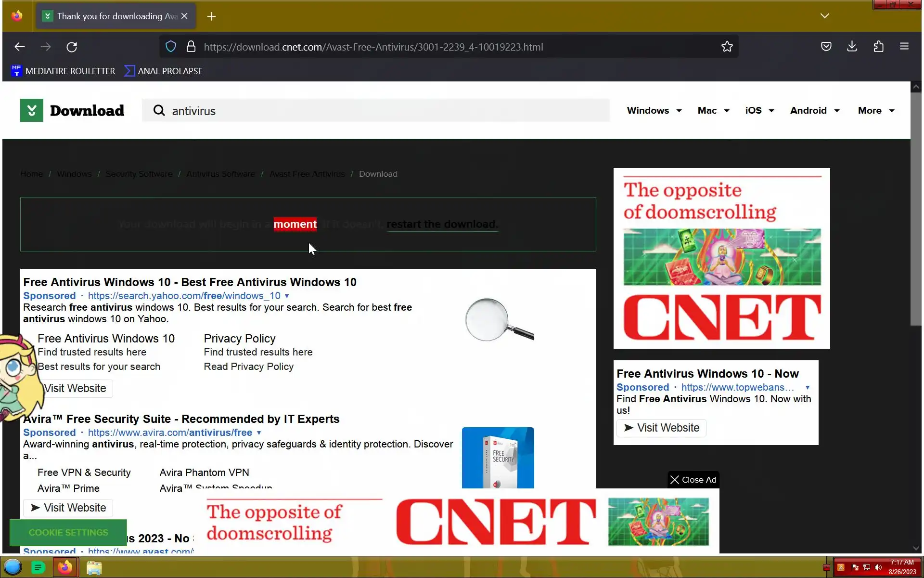Image resolution: width=924 pixels, height=578 pixels.
Task: Open the Firefox hamburger application menu
Action: 904,46
